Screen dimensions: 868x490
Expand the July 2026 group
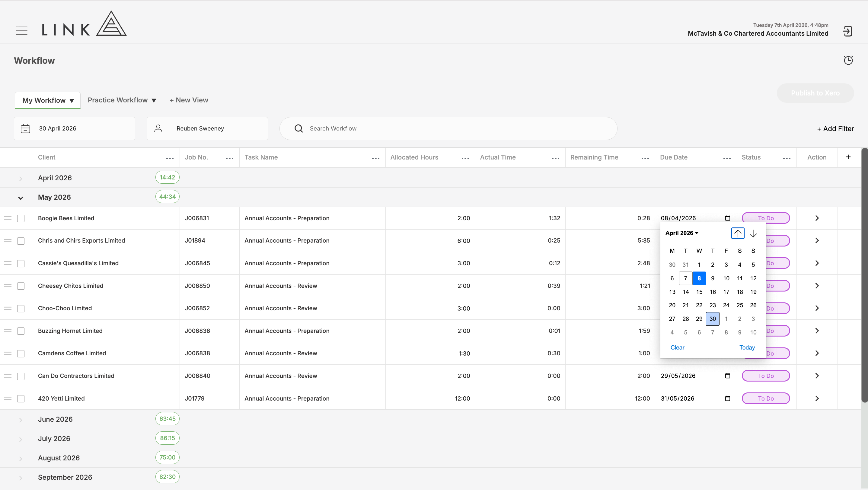(21, 439)
